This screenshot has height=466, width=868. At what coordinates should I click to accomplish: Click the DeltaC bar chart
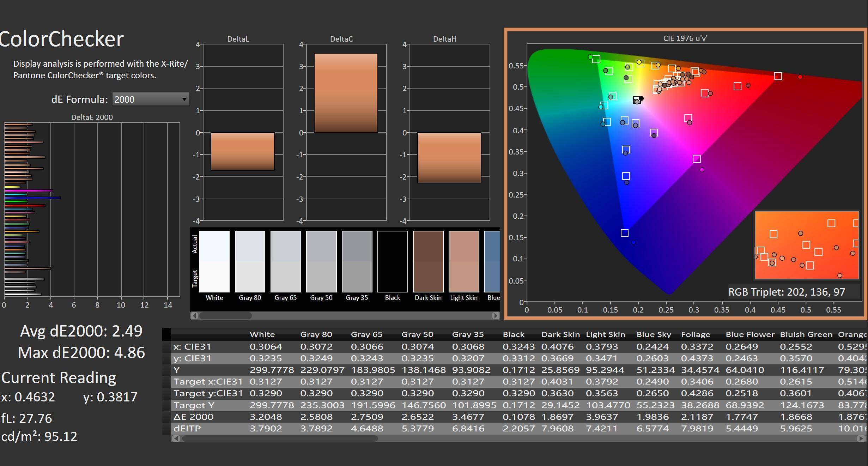click(346, 93)
